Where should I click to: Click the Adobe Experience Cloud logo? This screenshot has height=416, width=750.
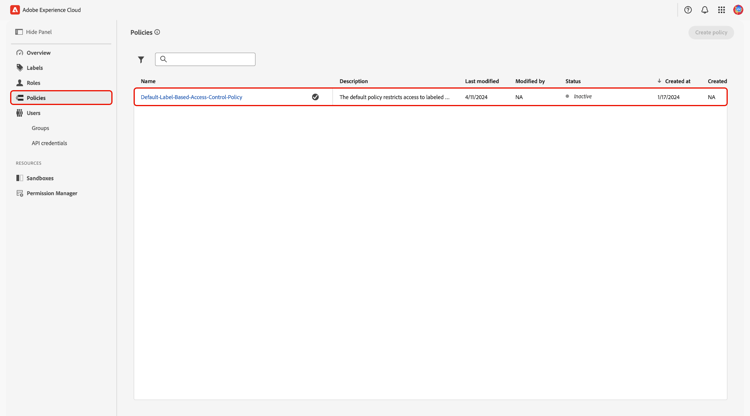coord(15,10)
